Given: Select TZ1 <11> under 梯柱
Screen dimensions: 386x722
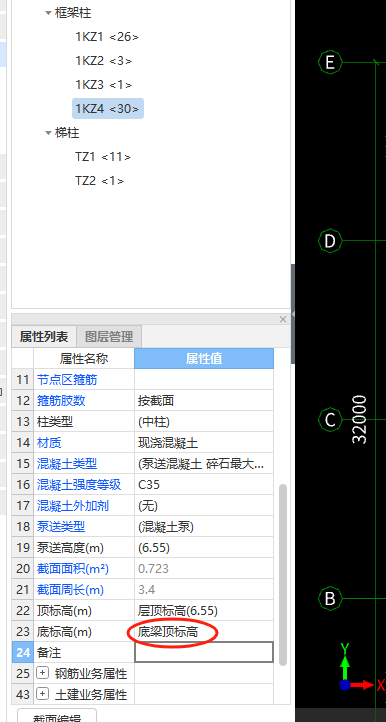Looking at the screenshot, I should 103,157.
